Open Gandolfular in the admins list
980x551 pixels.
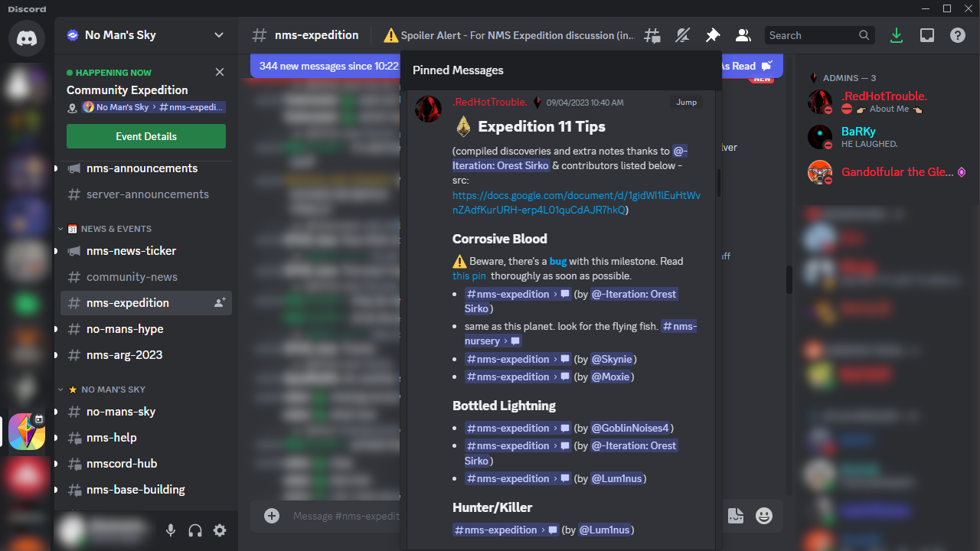click(885, 172)
